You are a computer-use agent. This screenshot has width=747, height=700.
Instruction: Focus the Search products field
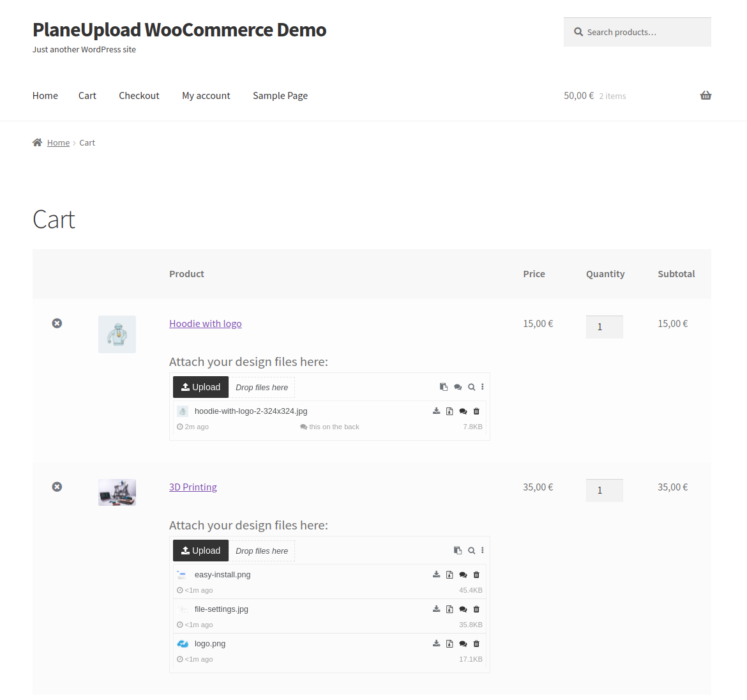[645, 32]
